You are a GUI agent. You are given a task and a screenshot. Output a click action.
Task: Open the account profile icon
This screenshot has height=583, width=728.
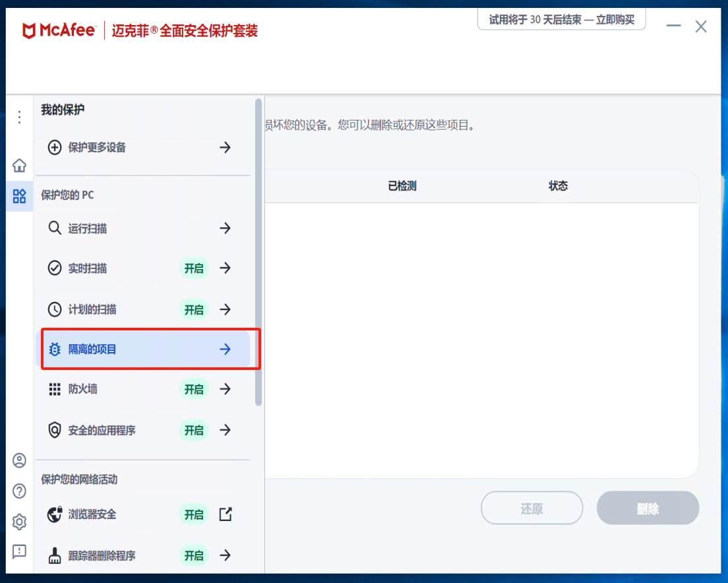[x=19, y=460]
